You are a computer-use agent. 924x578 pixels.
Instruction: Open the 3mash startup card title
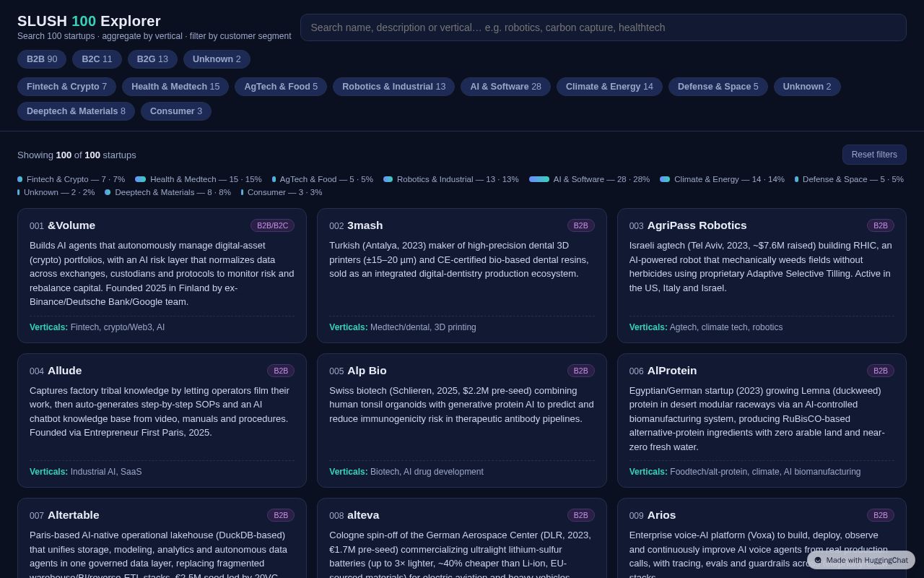pos(365,225)
